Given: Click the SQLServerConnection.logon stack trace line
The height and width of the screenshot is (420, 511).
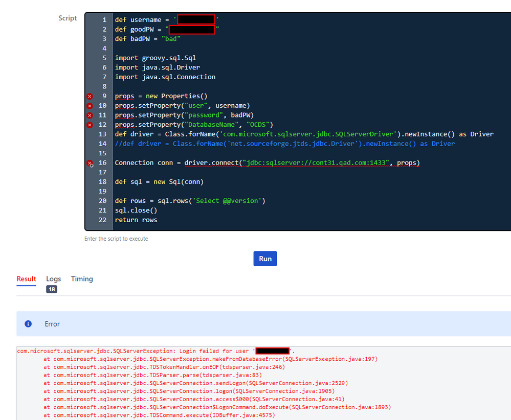Looking at the screenshot, I should pos(189,391).
